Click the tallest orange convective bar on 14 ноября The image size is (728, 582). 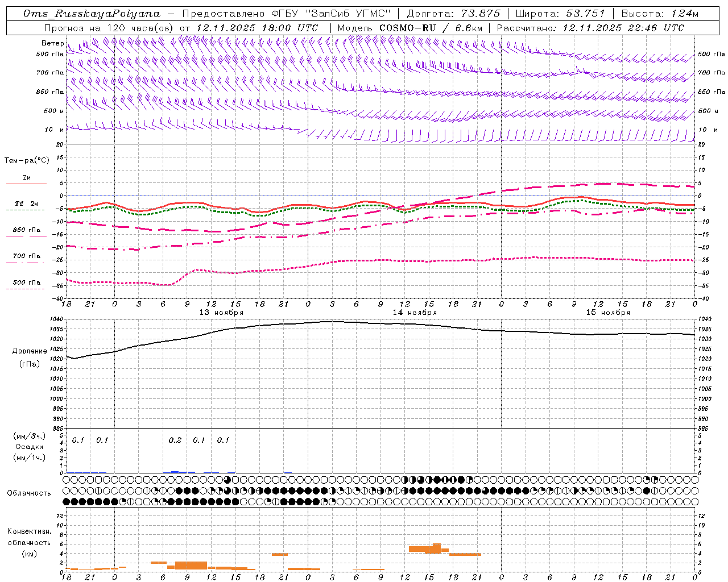point(436,548)
